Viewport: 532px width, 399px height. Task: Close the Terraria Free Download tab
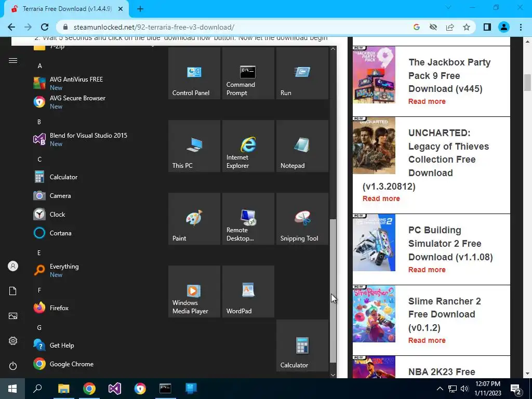coord(121,9)
